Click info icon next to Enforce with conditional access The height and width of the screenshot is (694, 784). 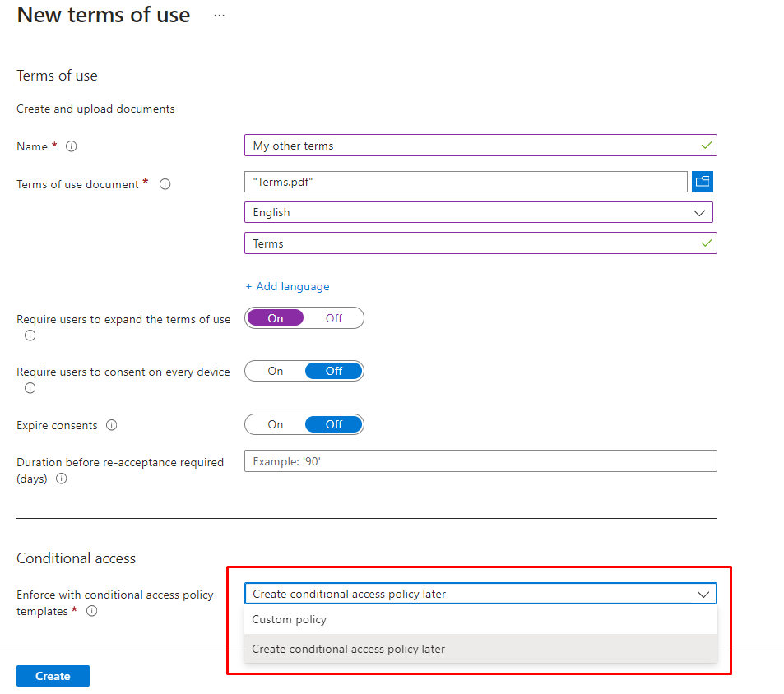[x=92, y=611]
